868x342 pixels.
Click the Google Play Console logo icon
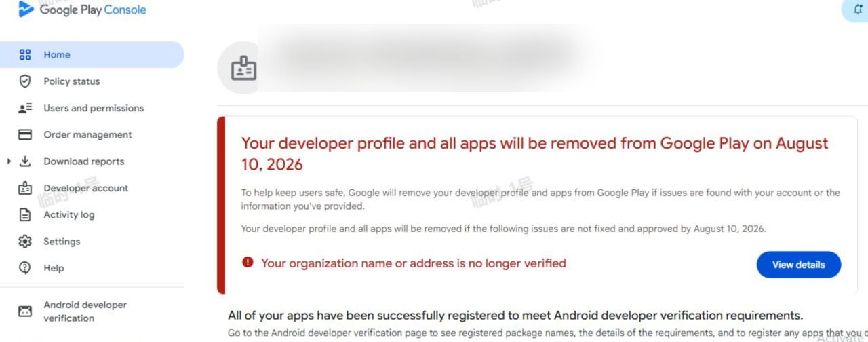click(26, 9)
